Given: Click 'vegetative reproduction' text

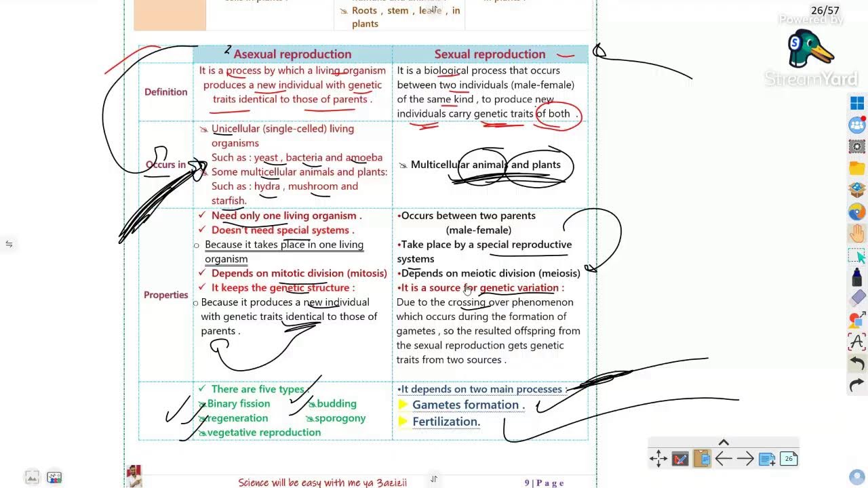Looking at the screenshot, I should point(264,432).
